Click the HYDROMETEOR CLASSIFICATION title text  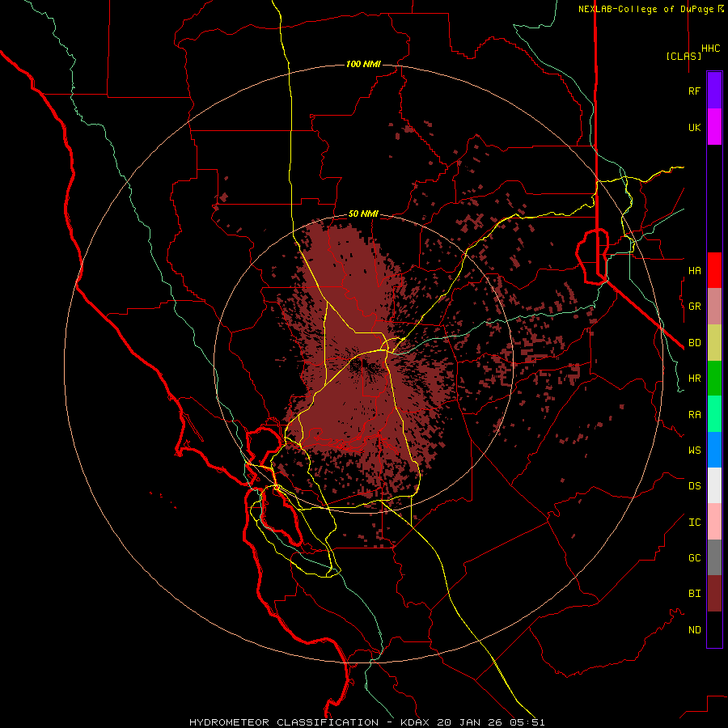click(x=284, y=722)
